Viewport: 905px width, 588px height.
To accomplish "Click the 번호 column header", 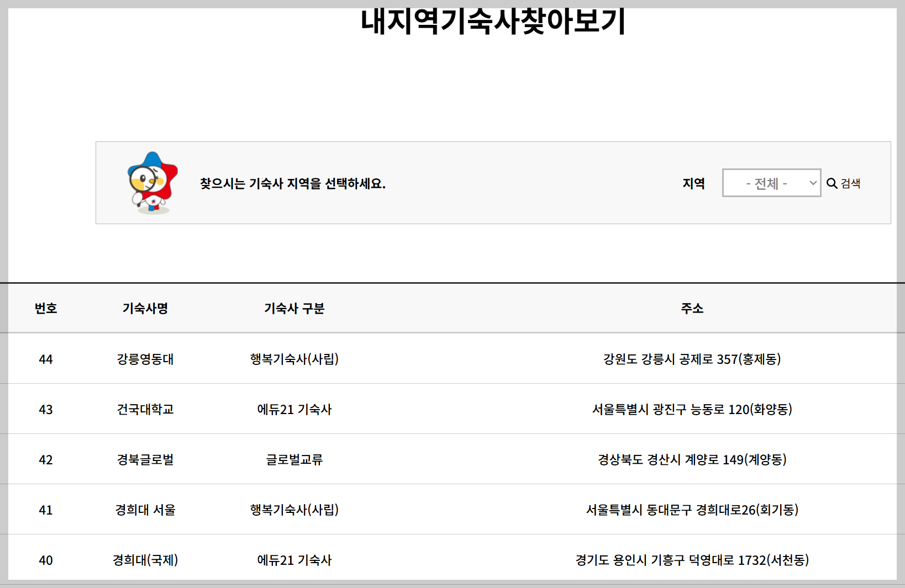I will (x=46, y=308).
